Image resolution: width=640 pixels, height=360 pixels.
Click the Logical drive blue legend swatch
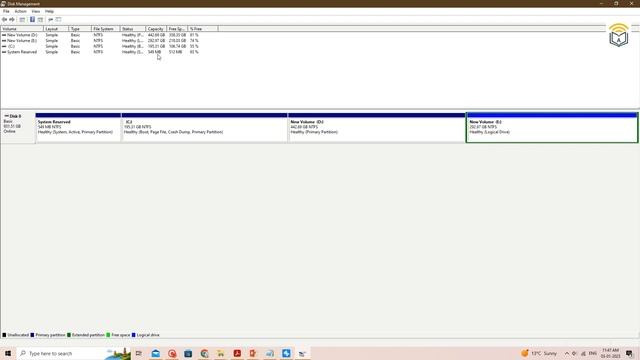coord(133,335)
